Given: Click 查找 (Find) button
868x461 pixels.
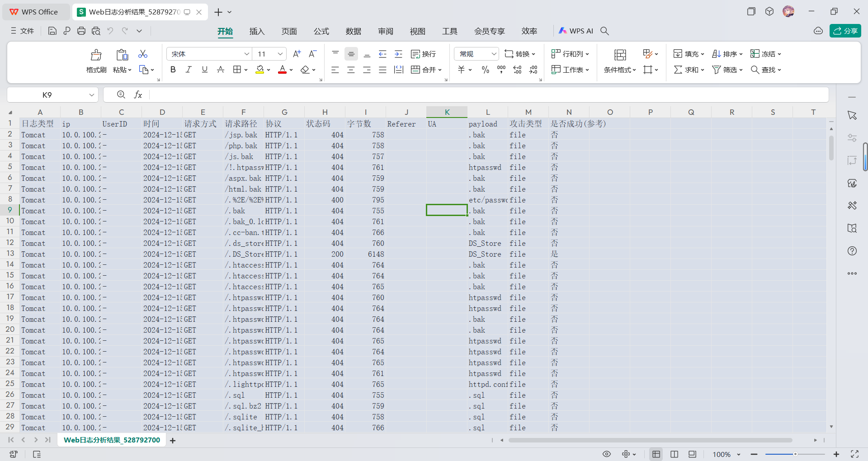Looking at the screenshot, I should click(766, 70).
